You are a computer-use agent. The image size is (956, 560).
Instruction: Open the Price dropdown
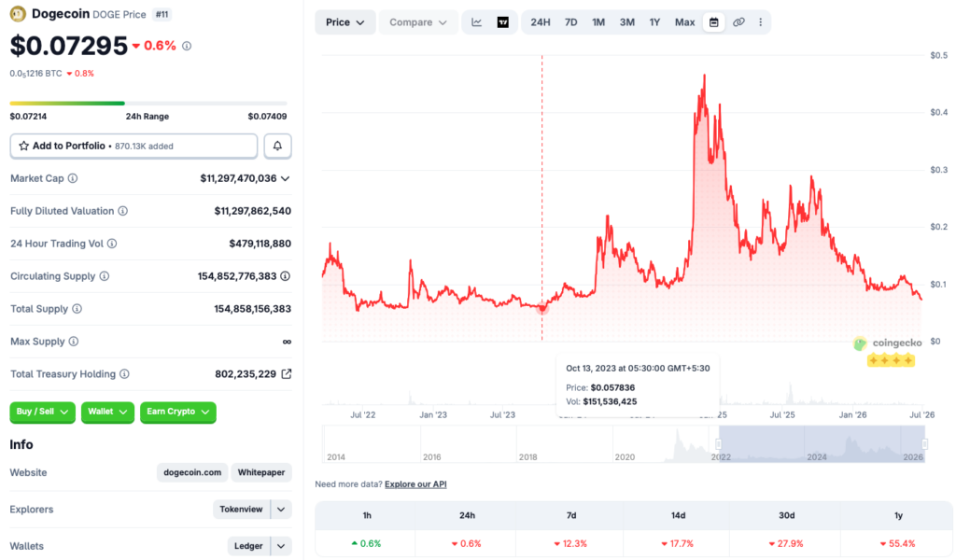point(345,22)
